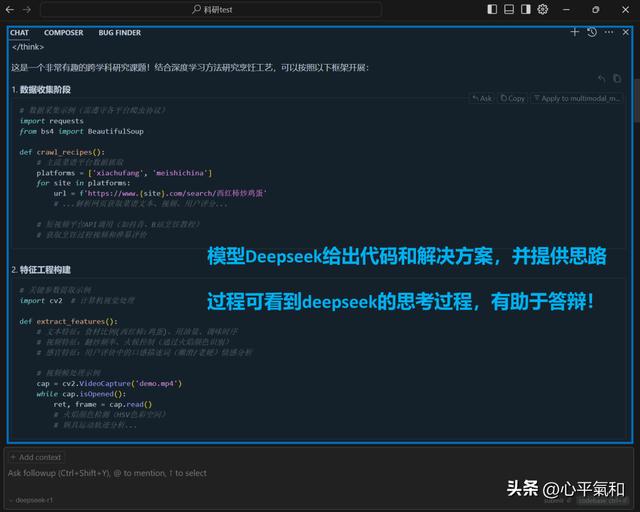The width and height of the screenshot is (640, 512).
Task: Click the copy message icon above code
Action: pyautogui.click(x=616, y=78)
